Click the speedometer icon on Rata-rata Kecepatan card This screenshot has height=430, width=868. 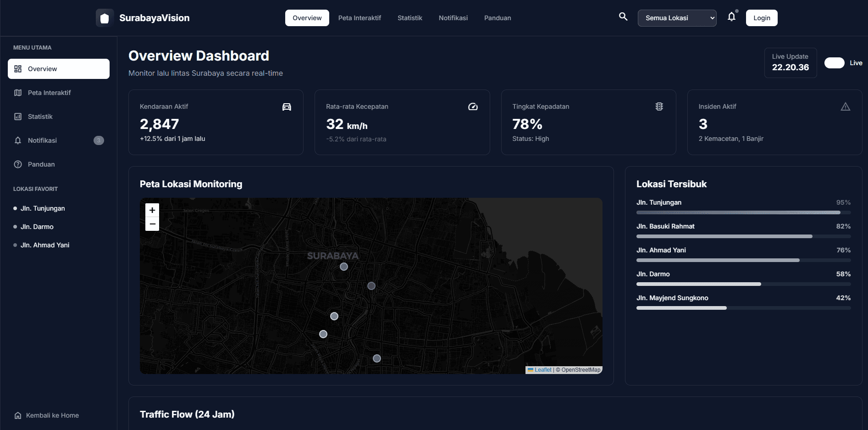tap(473, 106)
